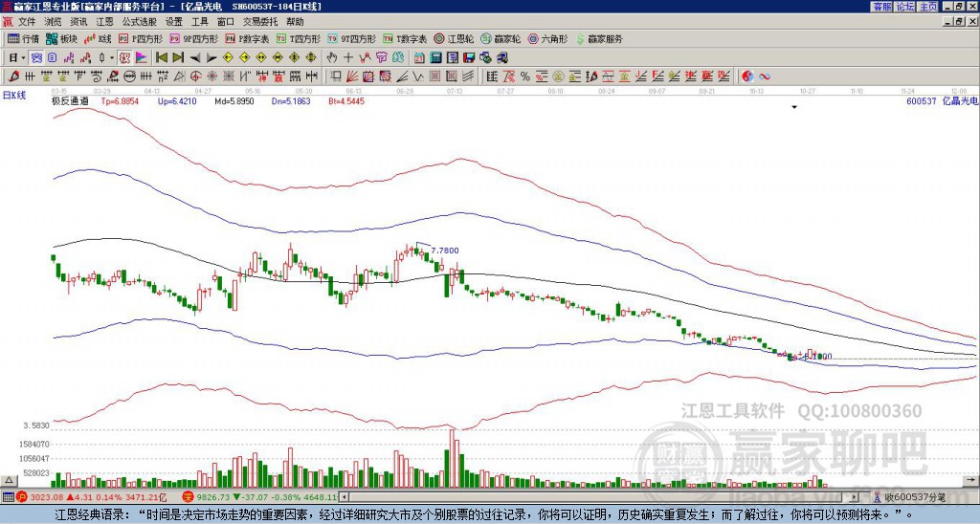Expand the 日 period dropdown arrow

click(24, 57)
